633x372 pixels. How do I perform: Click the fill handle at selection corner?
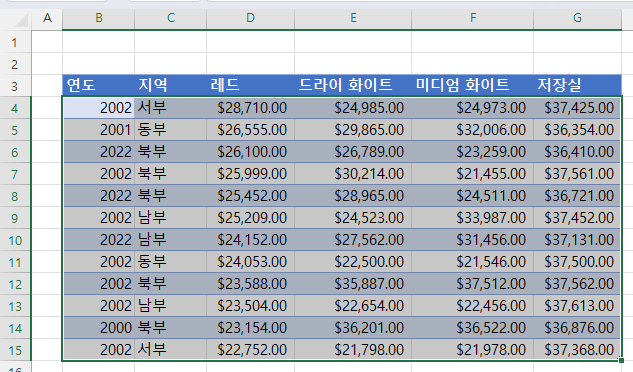(x=621, y=360)
